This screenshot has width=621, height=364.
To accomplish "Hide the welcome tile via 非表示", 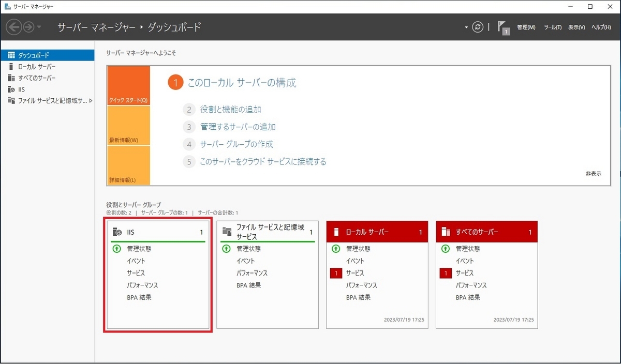I will point(594,174).
